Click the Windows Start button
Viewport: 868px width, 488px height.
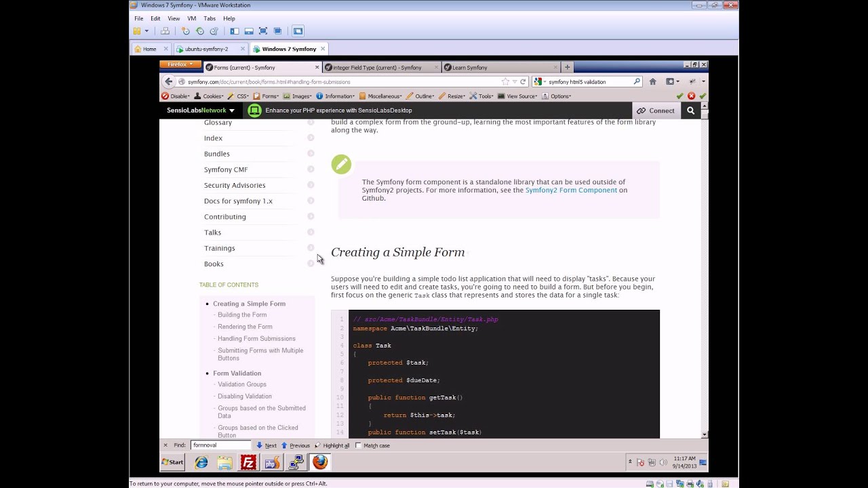pyautogui.click(x=173, y=462)
